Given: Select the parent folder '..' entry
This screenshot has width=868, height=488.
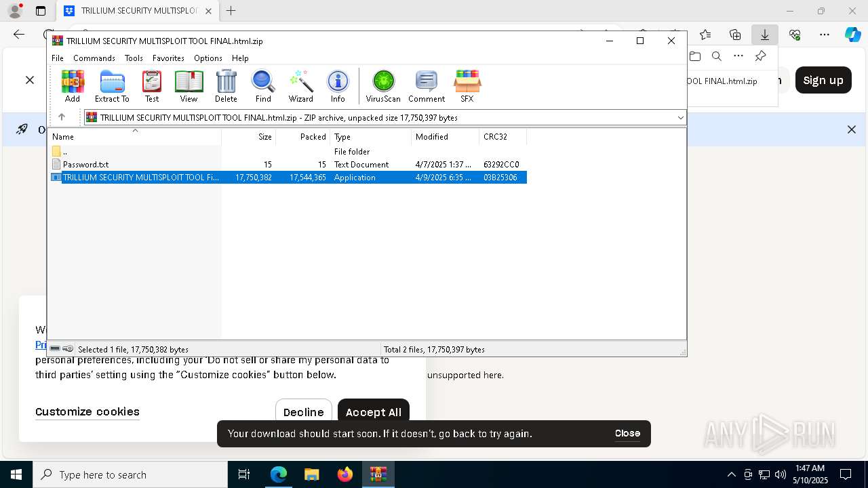Looking at the screenshot, I should pos(288,152).
